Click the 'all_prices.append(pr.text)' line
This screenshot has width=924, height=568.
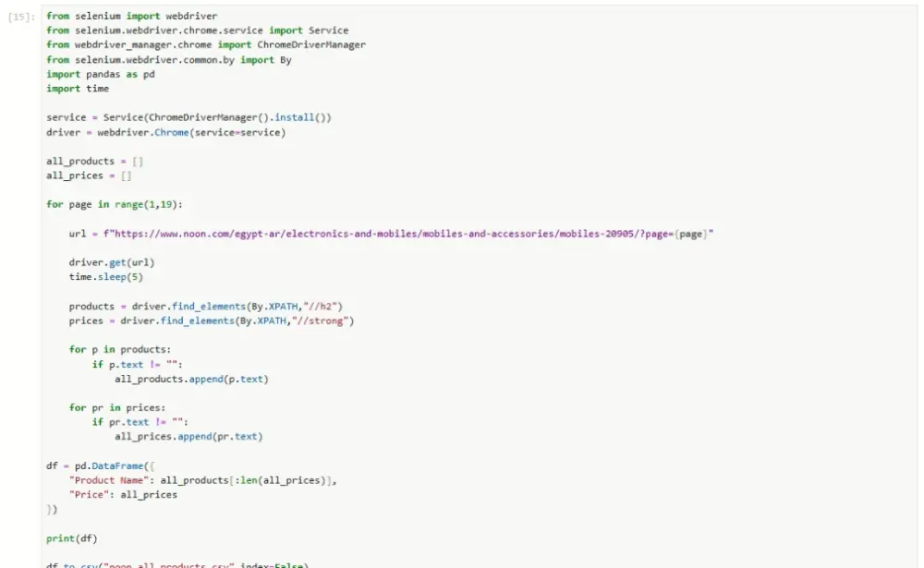click(x=188, y=436)
